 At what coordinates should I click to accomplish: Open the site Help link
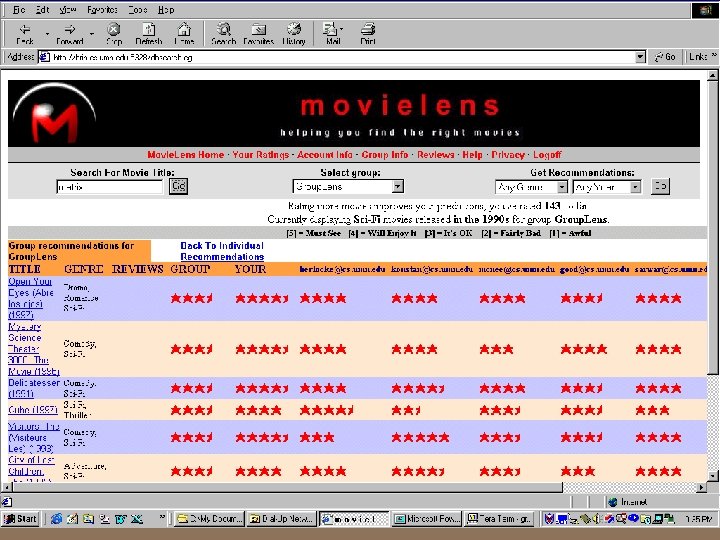click(x=472, y=155)
